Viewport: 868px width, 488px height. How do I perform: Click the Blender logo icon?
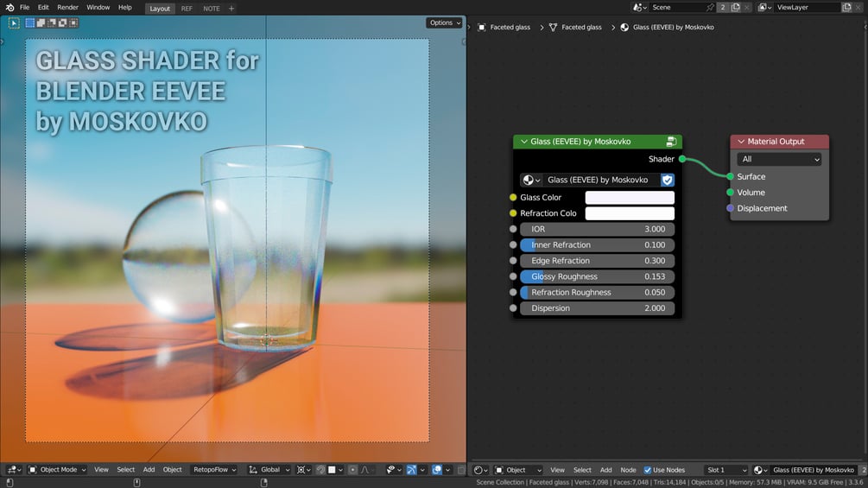coord(10,7)
